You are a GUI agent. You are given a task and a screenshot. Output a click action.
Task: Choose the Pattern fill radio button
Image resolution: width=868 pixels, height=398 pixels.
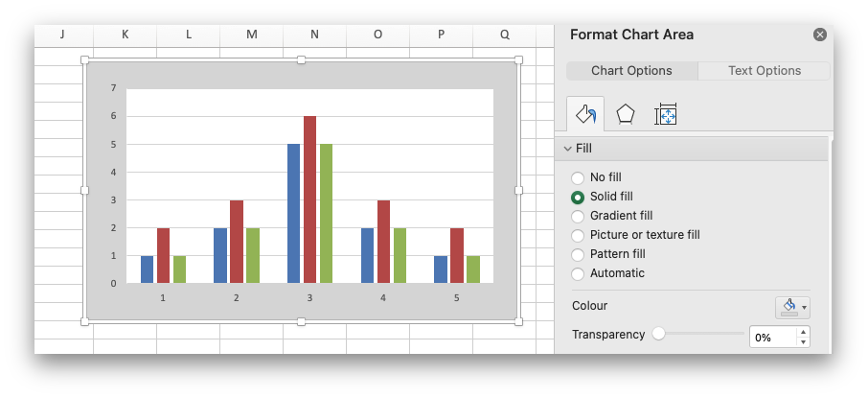click(578, 254)
